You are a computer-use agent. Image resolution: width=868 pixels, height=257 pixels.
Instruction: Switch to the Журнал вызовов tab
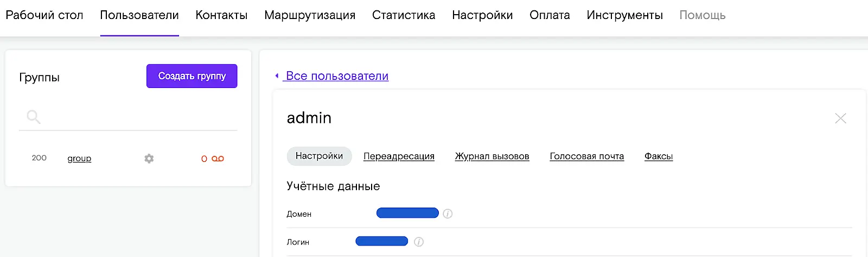coord(492,156)
